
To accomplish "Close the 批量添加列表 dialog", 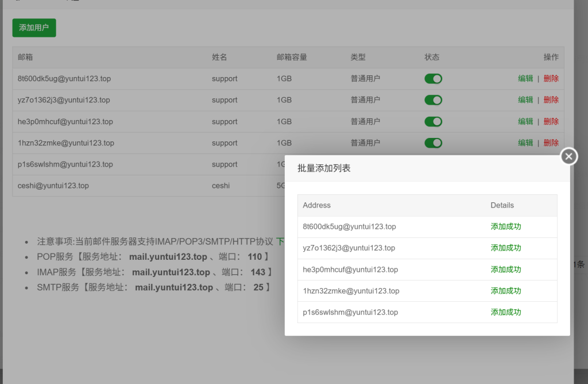I will (568, 156).
